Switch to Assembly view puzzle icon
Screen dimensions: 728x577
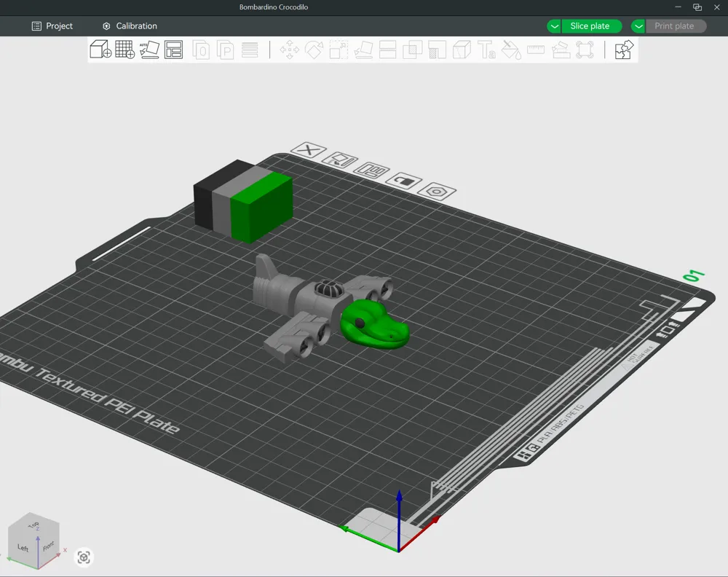pos(624,50)
